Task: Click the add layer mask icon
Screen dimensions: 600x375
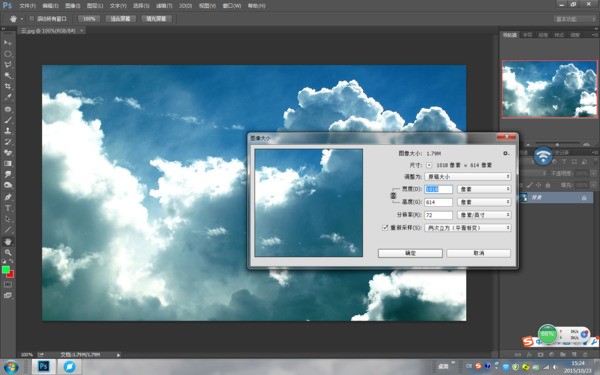Action: (x=540, y=354)
